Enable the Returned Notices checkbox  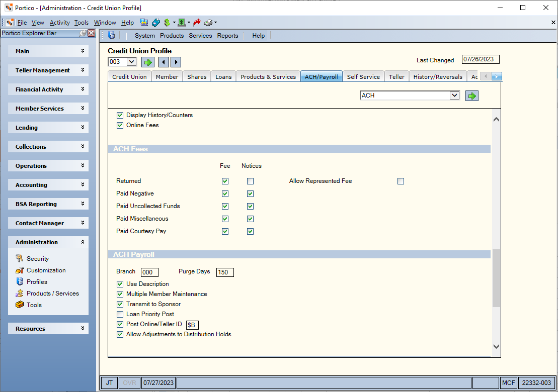click(250, 181)
